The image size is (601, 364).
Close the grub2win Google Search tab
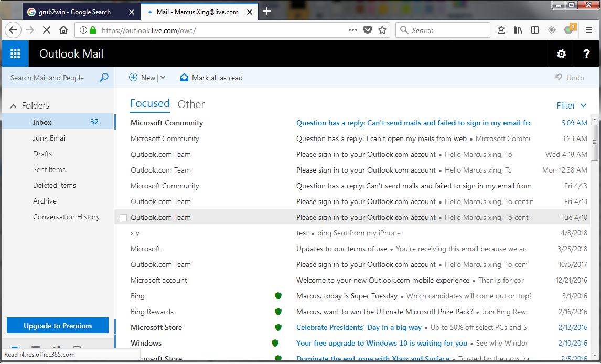pos(132,12)
